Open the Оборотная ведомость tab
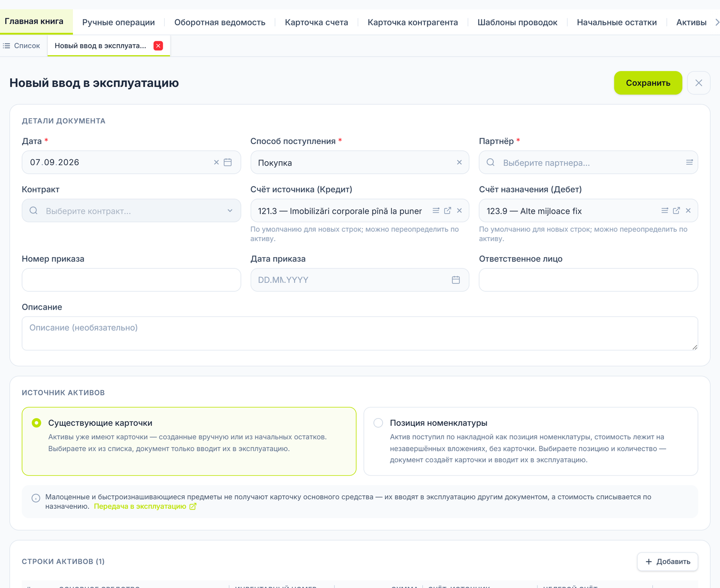Image resolution: width=720 pixels, height=588 pixels. 220,22
